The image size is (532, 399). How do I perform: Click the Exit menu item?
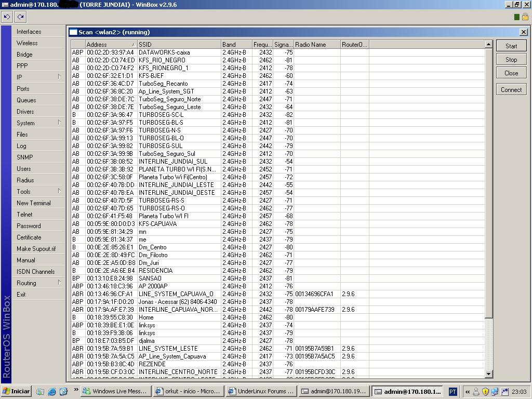coord(38,295)
